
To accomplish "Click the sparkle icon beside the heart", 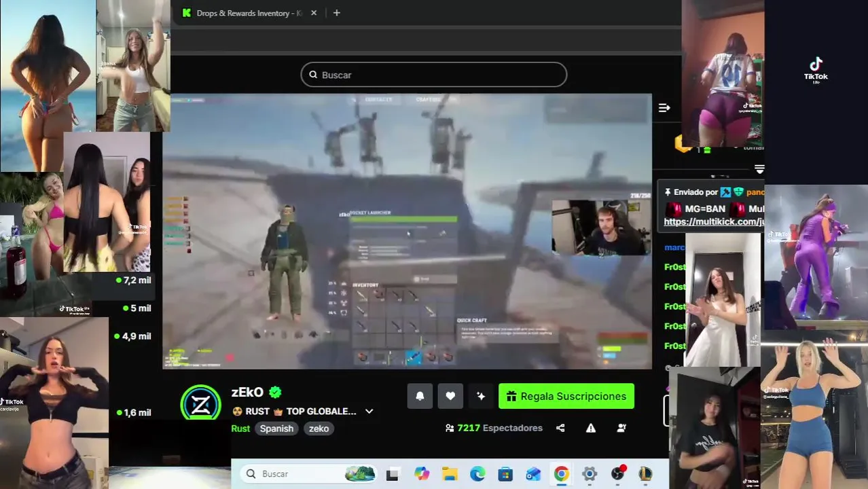I will click(x=481, y=396).
